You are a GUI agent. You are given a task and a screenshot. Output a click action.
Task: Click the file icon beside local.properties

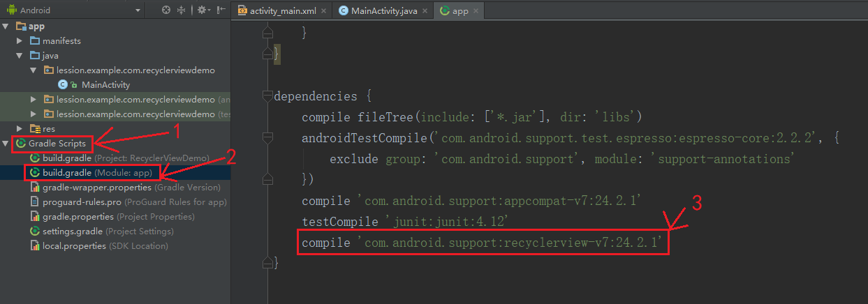[35, 245]
